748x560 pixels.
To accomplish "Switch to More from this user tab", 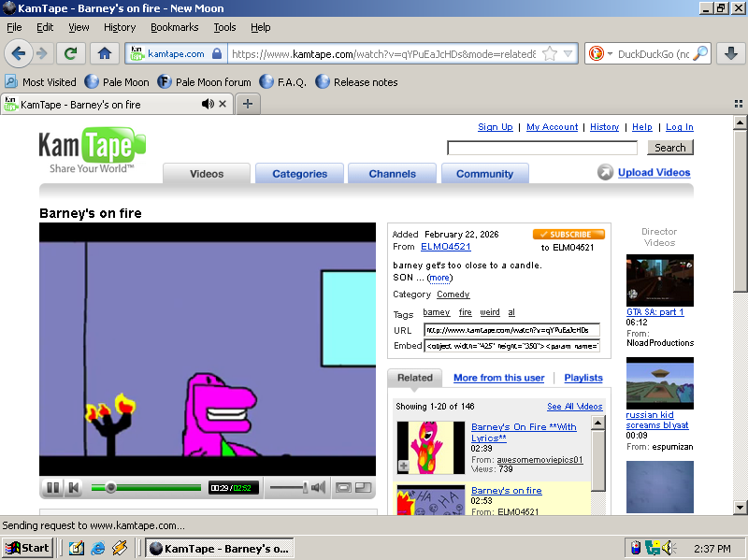I will point(499,378).
